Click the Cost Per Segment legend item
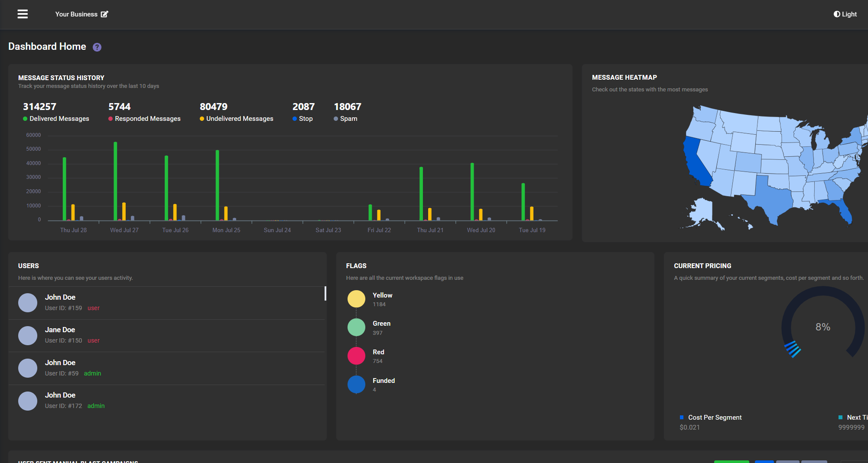Screen dimensions: 868x463 coord(711,418)
